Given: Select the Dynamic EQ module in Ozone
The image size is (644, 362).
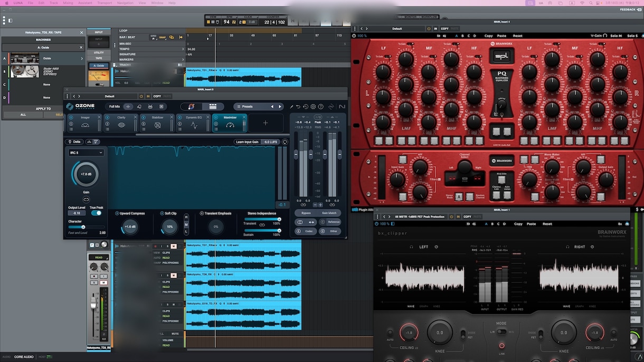Looking at the screenshot, I should [x=194, y=123].
